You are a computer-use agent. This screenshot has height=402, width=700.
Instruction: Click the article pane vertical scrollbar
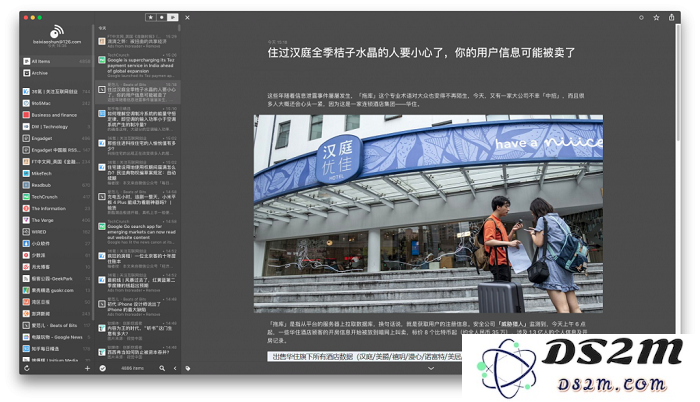click(x=678, y=83)
